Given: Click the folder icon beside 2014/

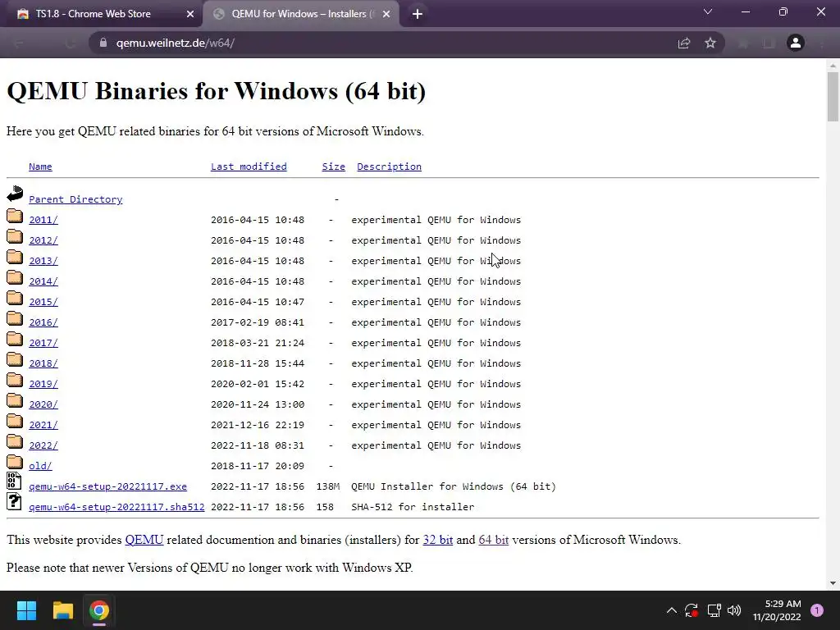Looking at the screenshot, I should (x=15, y=277).
